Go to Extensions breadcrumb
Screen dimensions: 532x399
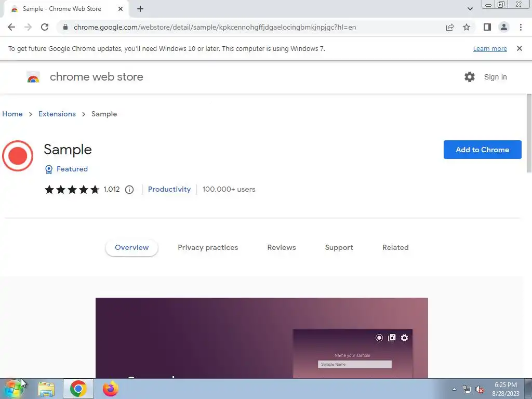click(x=57, y=114)
